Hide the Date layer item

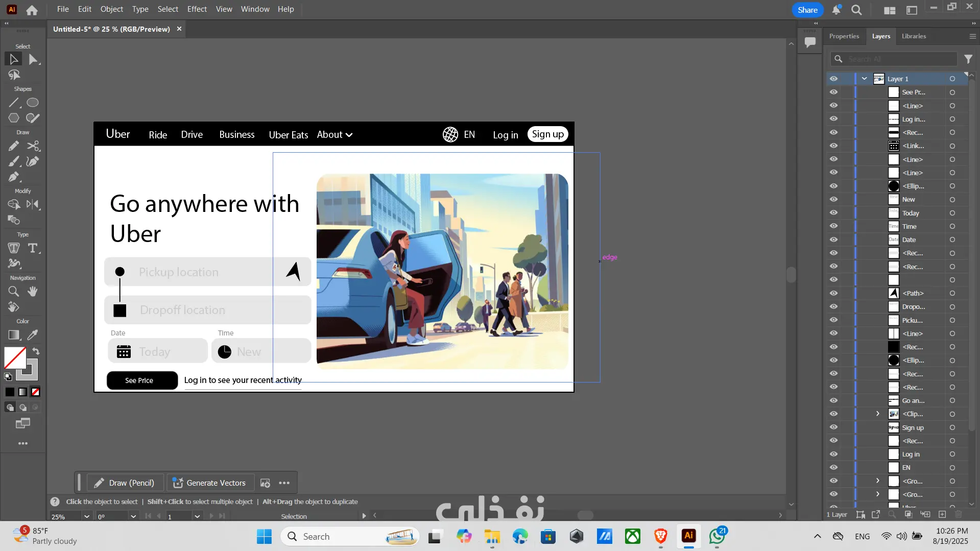(833, 239)
